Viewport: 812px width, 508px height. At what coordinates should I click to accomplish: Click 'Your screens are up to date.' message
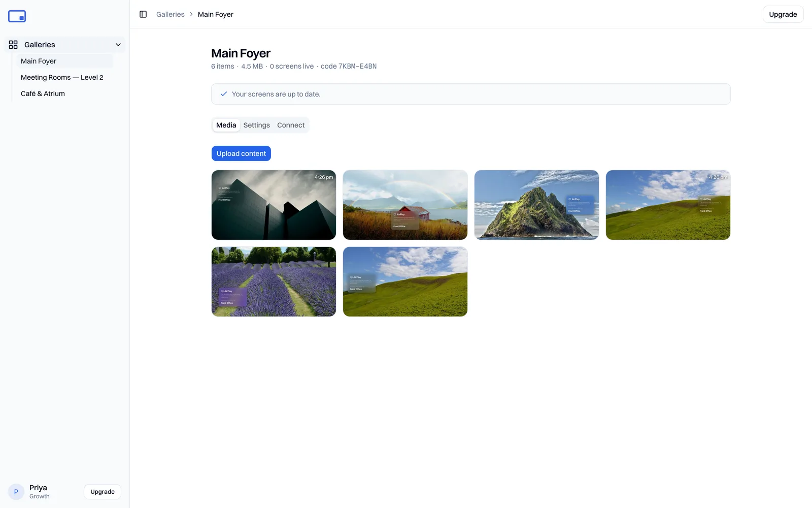[276, 94]
